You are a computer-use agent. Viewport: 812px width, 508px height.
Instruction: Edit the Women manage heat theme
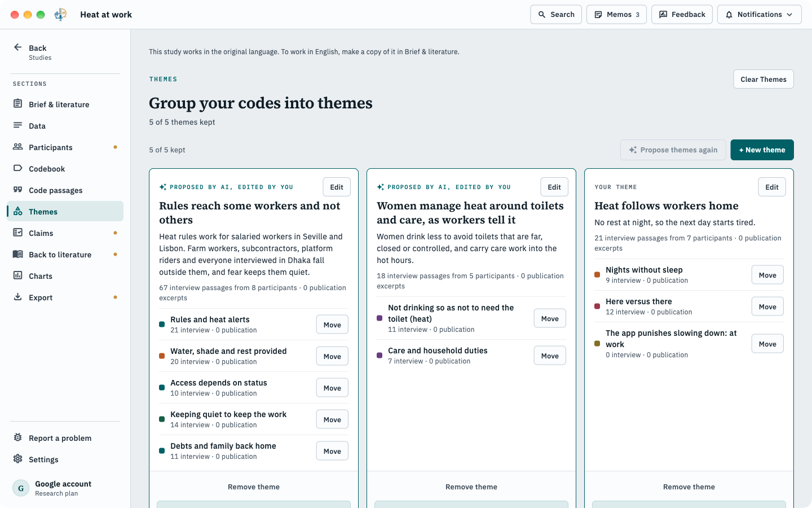point(554,187)
